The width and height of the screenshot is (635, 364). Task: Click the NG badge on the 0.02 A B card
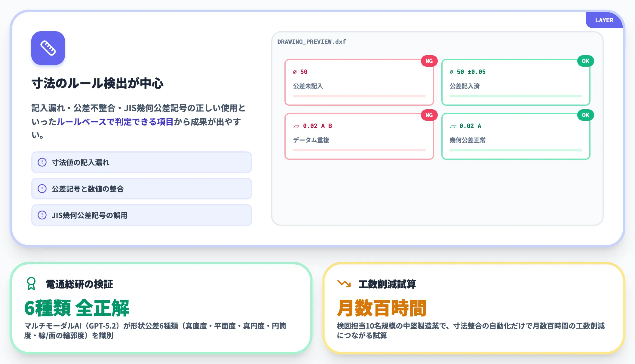pos(429,115)
